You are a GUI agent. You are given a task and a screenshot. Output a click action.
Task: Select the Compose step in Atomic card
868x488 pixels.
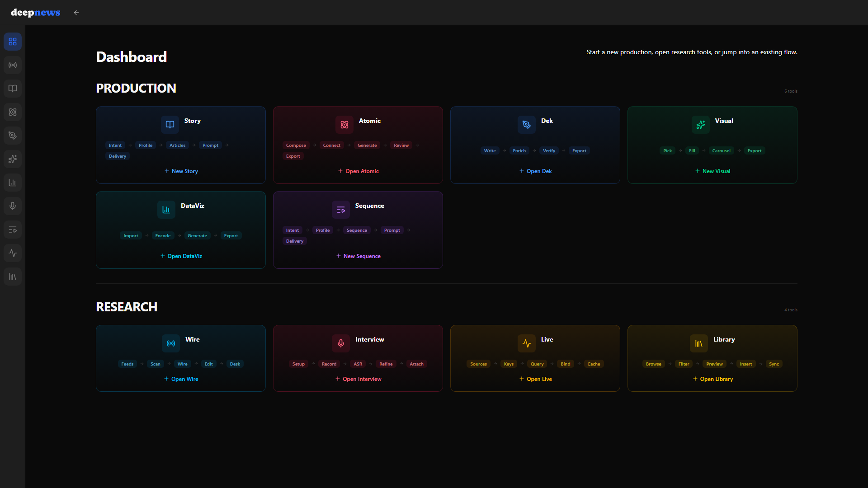[x=296, y=145]
